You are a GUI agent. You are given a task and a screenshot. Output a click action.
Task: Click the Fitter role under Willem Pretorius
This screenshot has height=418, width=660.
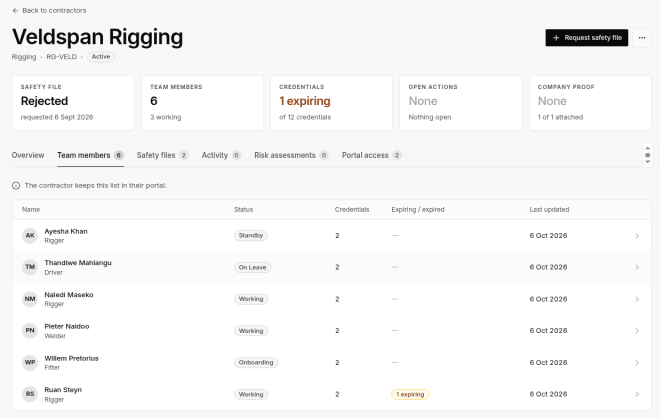pyautogui.click(x=52, y=368)
